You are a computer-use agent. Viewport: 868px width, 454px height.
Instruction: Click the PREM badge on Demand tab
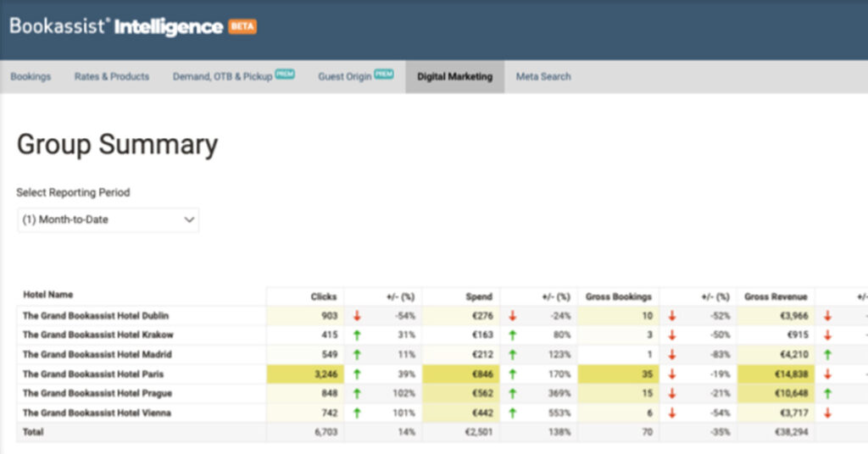[x=285, y=74]
